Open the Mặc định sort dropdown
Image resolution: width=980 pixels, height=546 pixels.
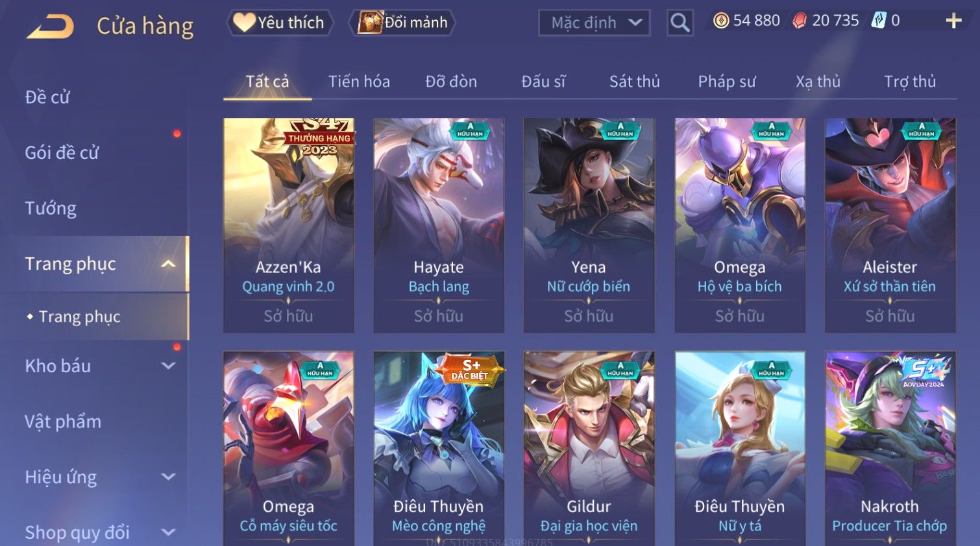pyautogui.click(x=594, y=23)
